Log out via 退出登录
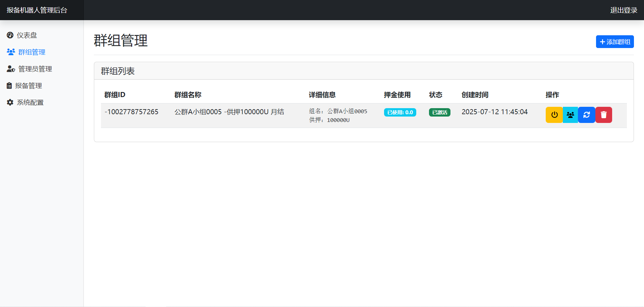Screen dimensions: 644x307 click(624, 10)
